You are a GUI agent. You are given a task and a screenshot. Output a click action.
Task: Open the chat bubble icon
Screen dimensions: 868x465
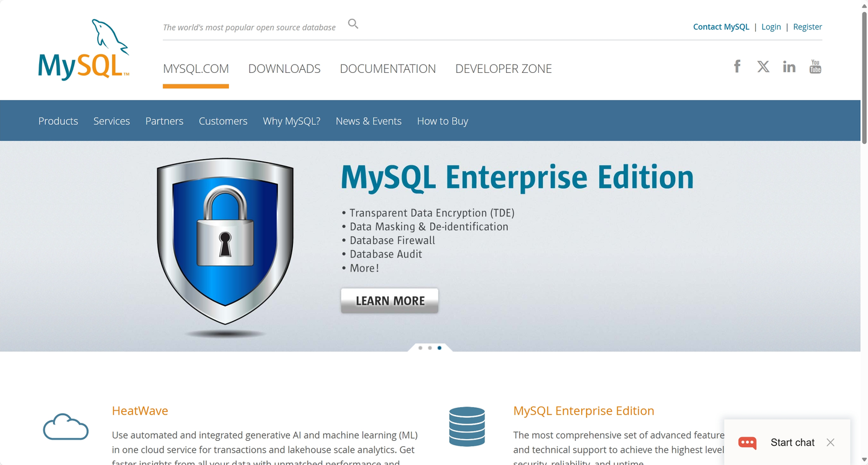point(747,443)
